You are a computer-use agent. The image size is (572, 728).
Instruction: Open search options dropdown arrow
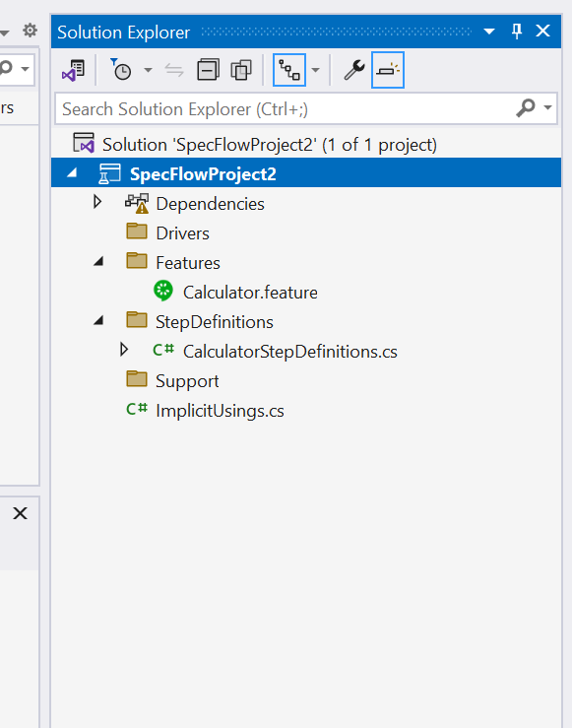tap(547, 107)
